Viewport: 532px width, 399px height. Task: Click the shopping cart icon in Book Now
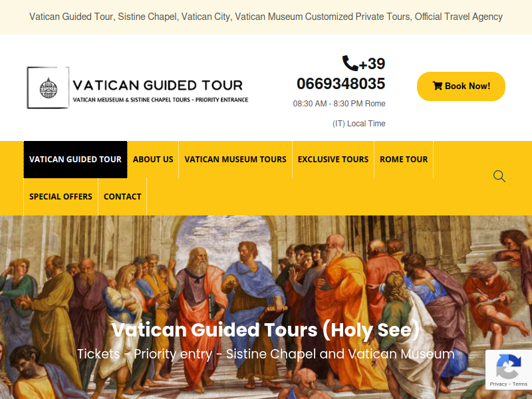point(437,86)
